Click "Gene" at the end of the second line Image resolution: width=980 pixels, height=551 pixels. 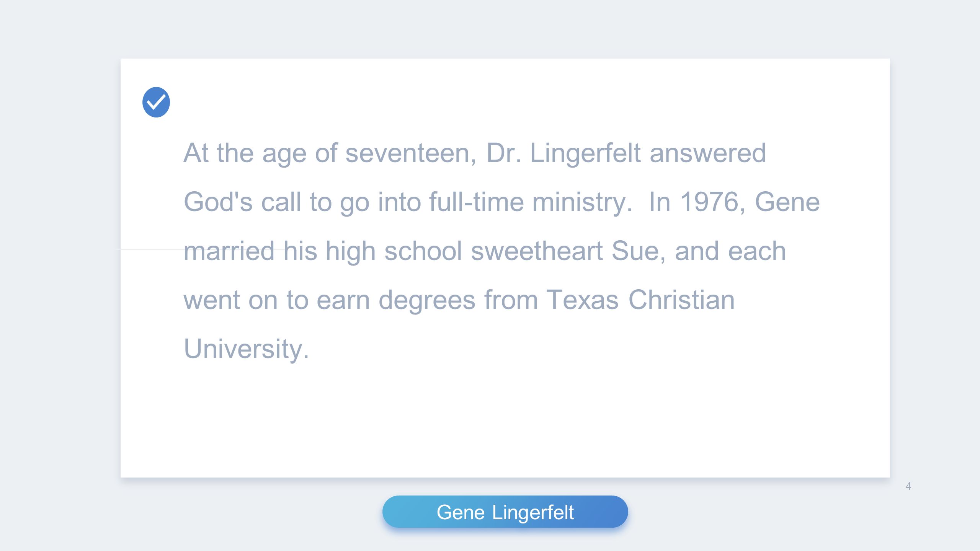coord(787,202)
